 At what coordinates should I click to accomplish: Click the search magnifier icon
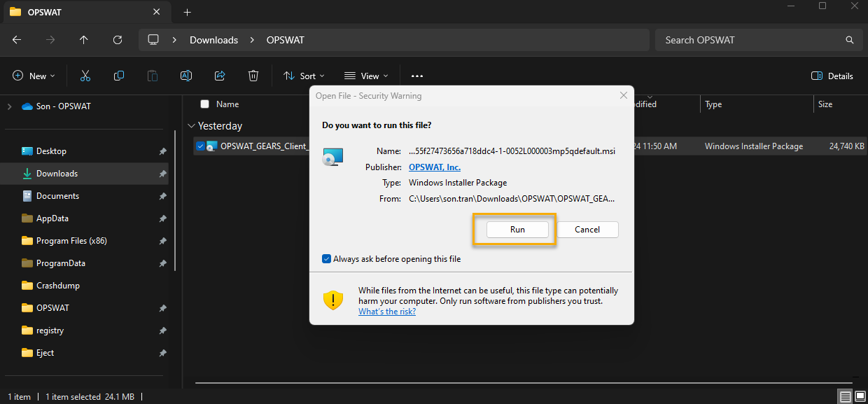850,40
